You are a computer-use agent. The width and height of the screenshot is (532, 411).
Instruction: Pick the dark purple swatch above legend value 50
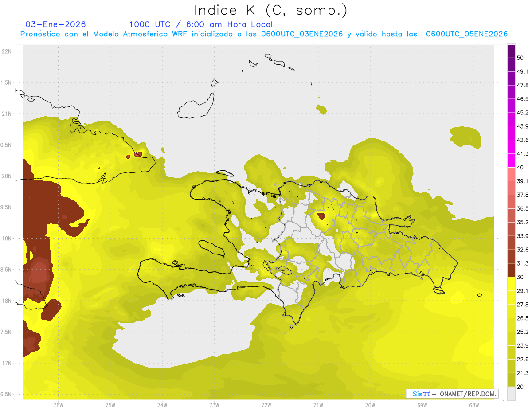pyautogui.click(x=511, y=51)
